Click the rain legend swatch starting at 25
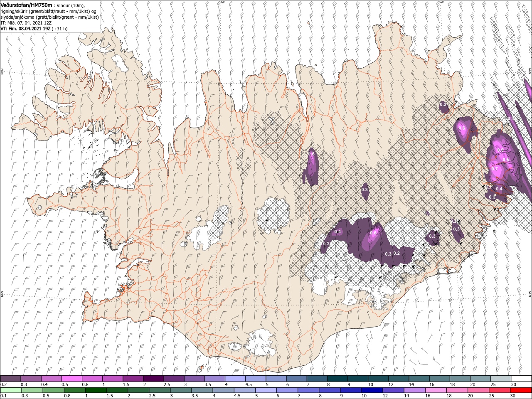This screenshot has width=532, height=399. point(499,390)
